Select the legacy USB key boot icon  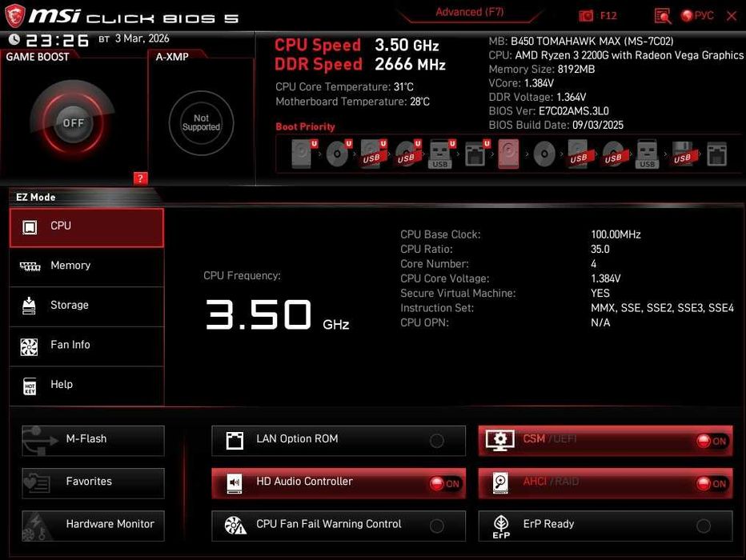pos(647,154)
